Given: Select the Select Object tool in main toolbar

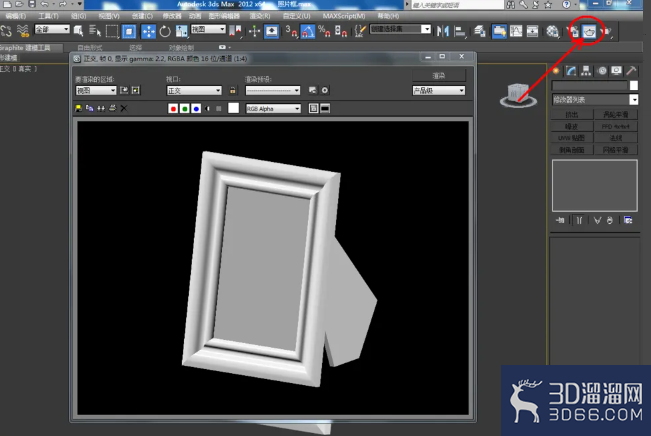Looking at the screenshot, I should 78,31.
